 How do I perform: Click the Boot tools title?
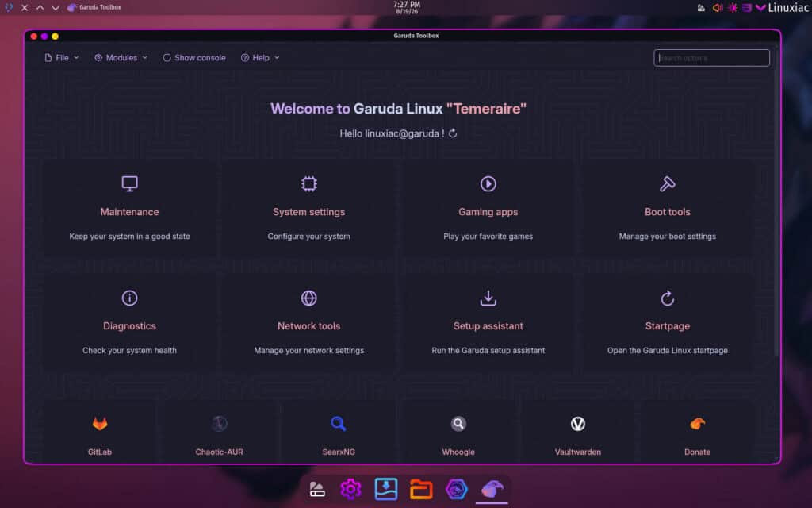tap(667, 212)
